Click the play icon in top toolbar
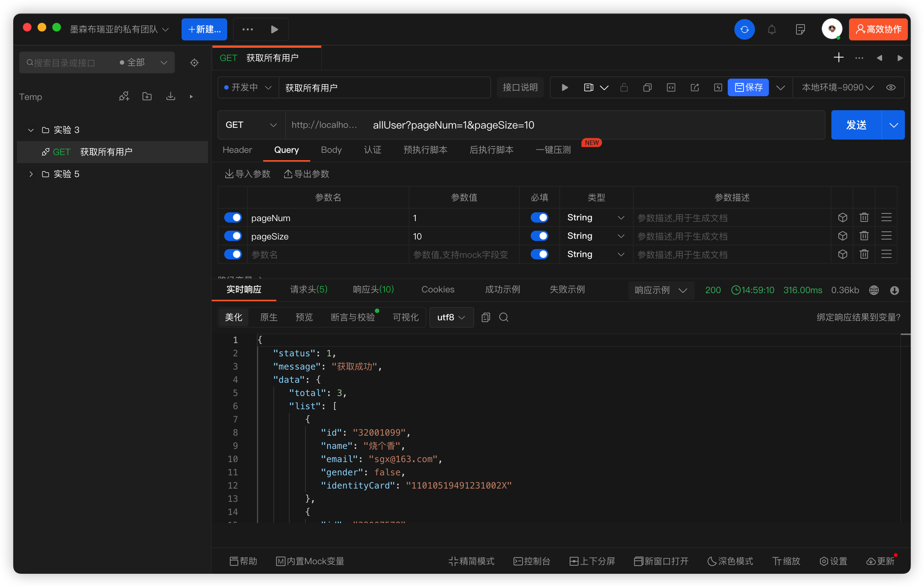The image size is (924, 587). 274,29
